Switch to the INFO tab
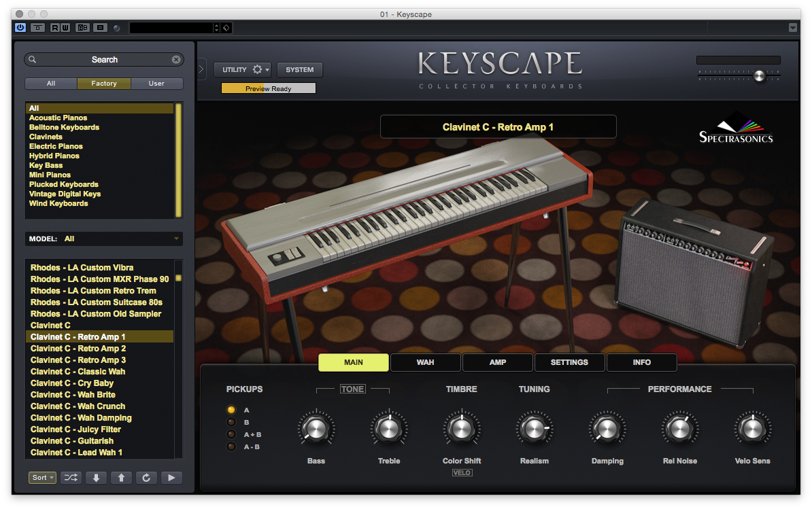 click(x=641, y=362)
